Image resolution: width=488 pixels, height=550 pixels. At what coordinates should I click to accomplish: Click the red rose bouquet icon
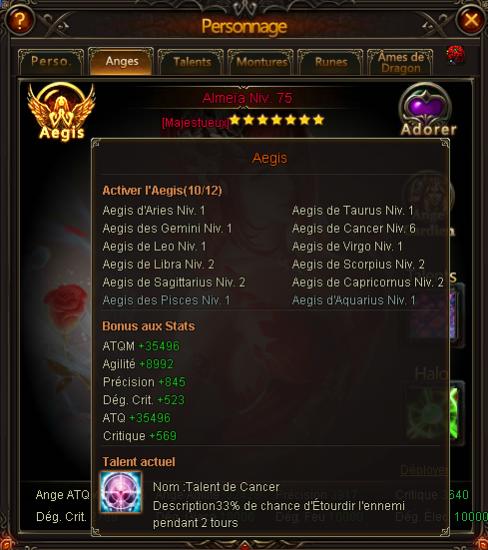click(456, 55)
